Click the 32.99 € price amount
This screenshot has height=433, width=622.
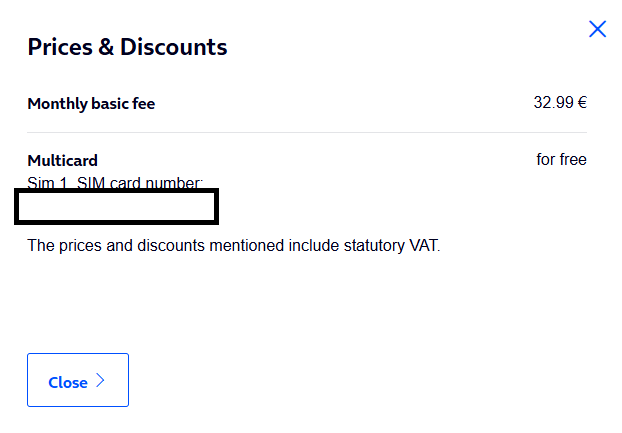(560, 103)
